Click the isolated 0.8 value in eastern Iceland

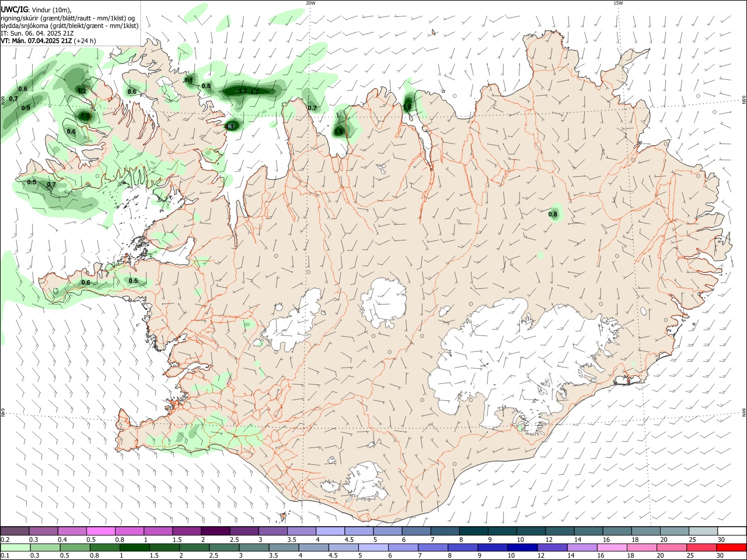click(x=553, y=215)
